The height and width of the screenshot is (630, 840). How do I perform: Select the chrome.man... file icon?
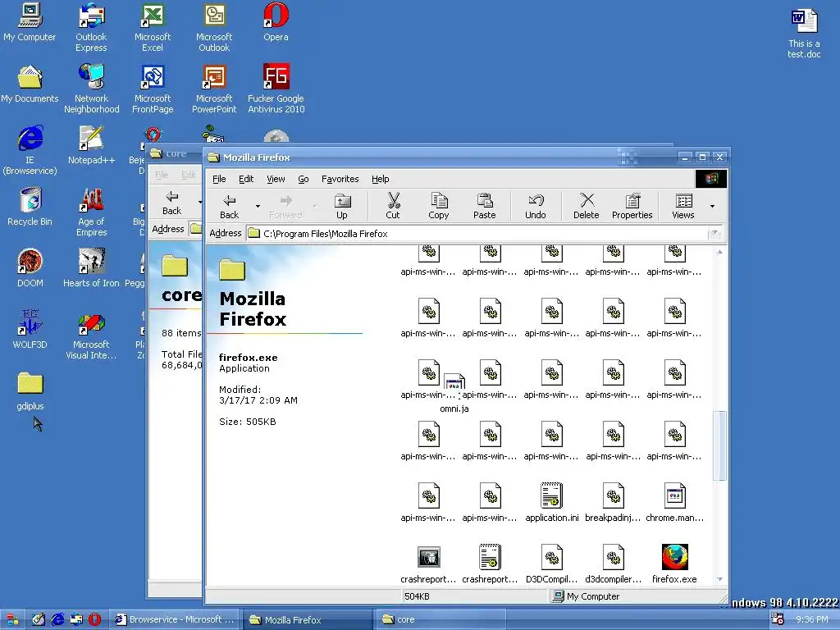(x=674, y=501)
